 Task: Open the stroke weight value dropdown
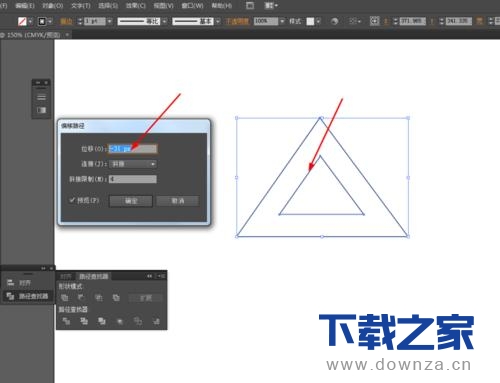point(110,22)
